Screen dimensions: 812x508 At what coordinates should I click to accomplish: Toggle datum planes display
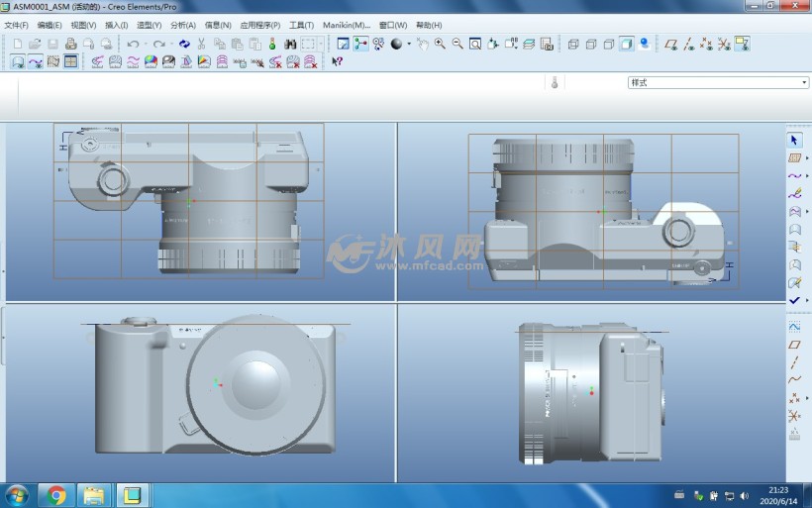point(671,44)
